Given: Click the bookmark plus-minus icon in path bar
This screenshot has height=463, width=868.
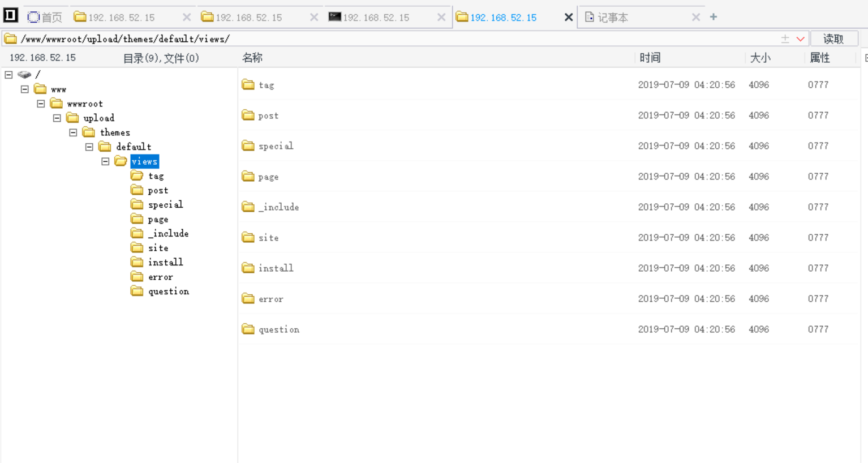Looking at the screenshot, I should [785, 39].
